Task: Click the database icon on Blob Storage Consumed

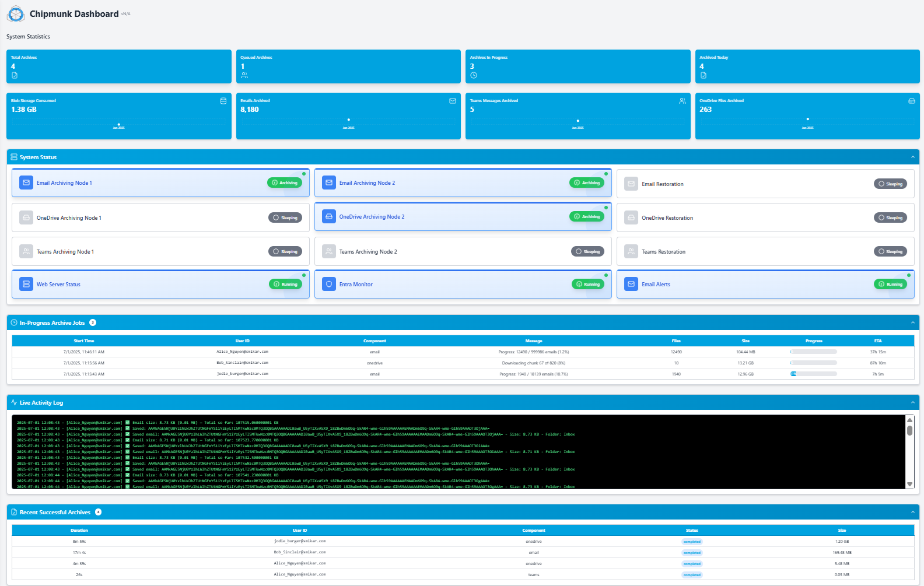Action: pyautogui.click(x=223, y=101)
